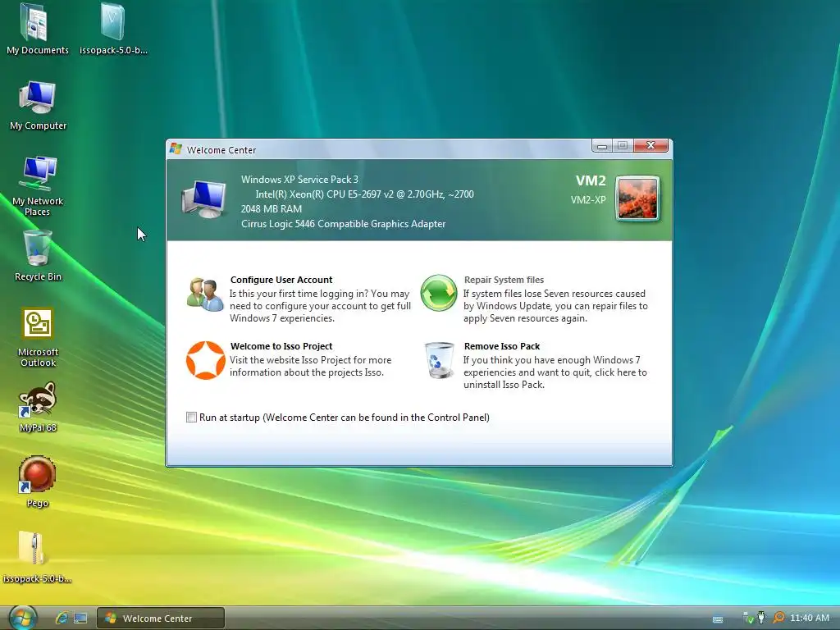Screen dimensions: 840x630
Task: Open the My Documents desktop icon
Action: (x=37, y=28)
